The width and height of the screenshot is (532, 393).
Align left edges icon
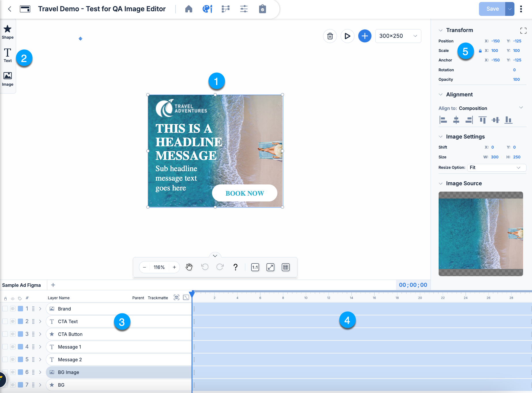click(x=443, y=120)
